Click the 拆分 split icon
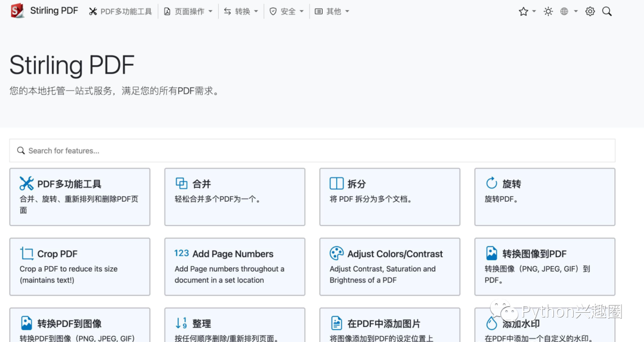This screenshot has width=644, height=342. click(x=336, y=183)
